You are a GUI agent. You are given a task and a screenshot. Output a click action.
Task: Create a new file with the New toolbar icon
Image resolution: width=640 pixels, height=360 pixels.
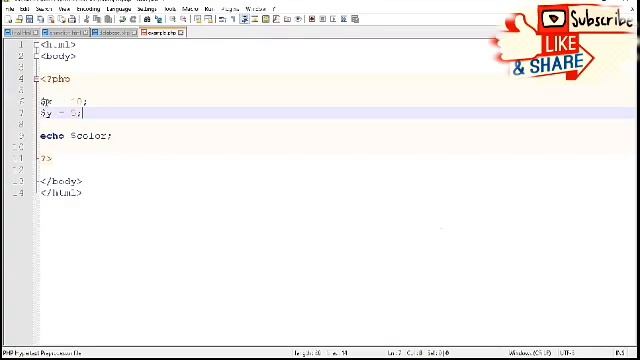[x=8, y=19]
